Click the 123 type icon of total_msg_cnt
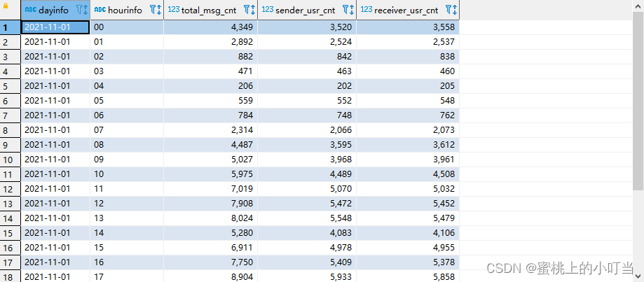Image resolution: width=644 pixels, height=282 pixels. coord(174,9)
